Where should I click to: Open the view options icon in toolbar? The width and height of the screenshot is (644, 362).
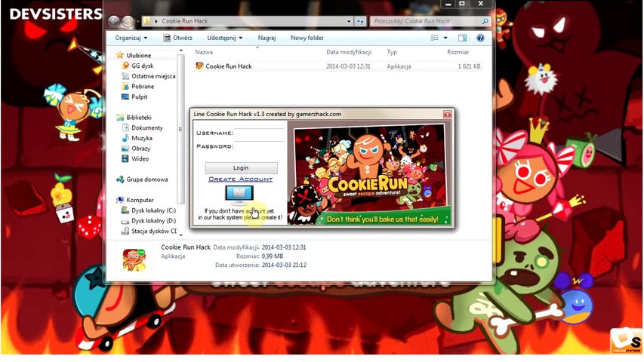[435, 38]
